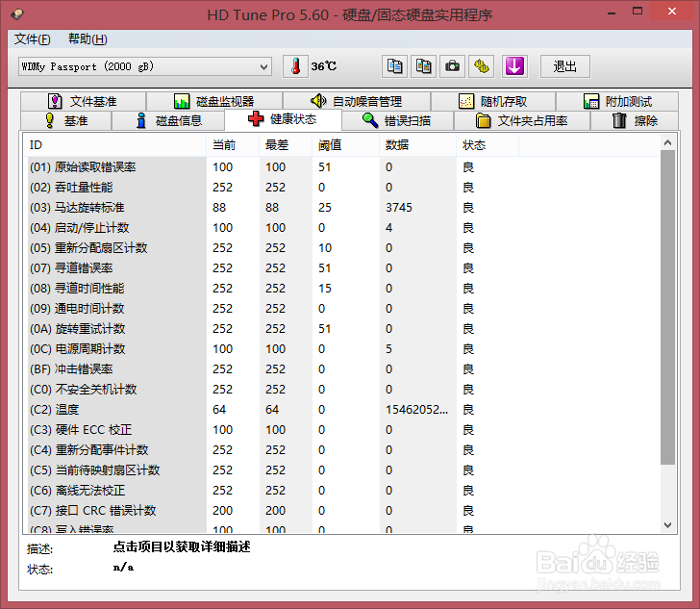Switch to the 磁盘监视器 tab

point(214,101)
